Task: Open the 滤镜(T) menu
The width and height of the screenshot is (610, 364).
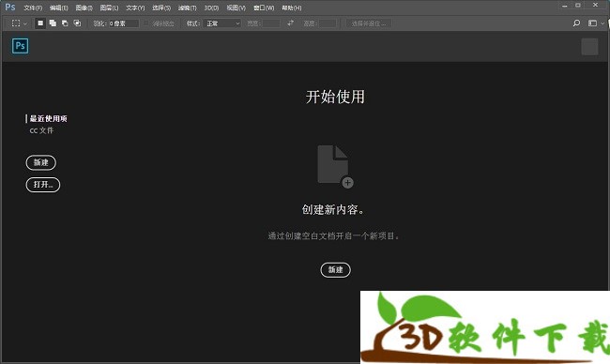Action: 187,8
